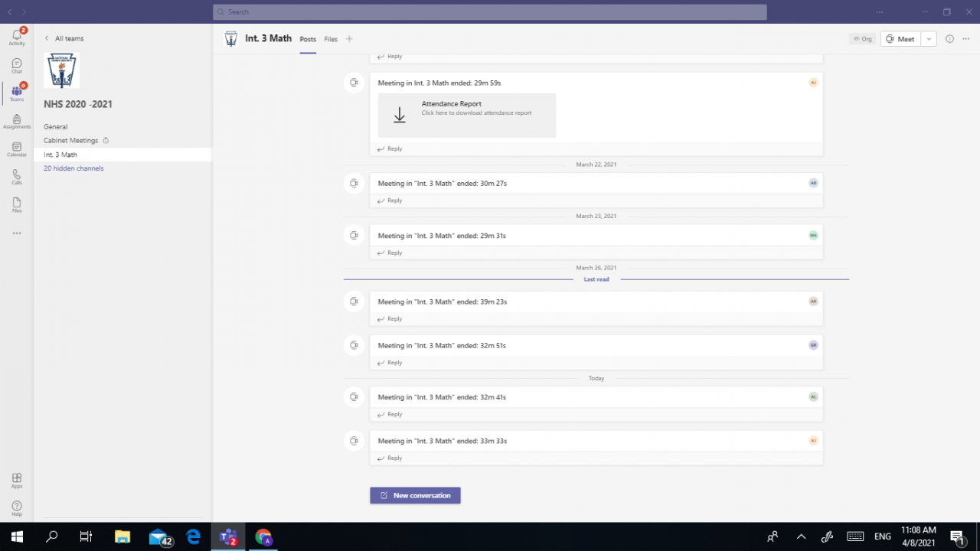The image size is (980, 551).
Task: Start a meeting with the Meet button
Action: tap(900, 39)
